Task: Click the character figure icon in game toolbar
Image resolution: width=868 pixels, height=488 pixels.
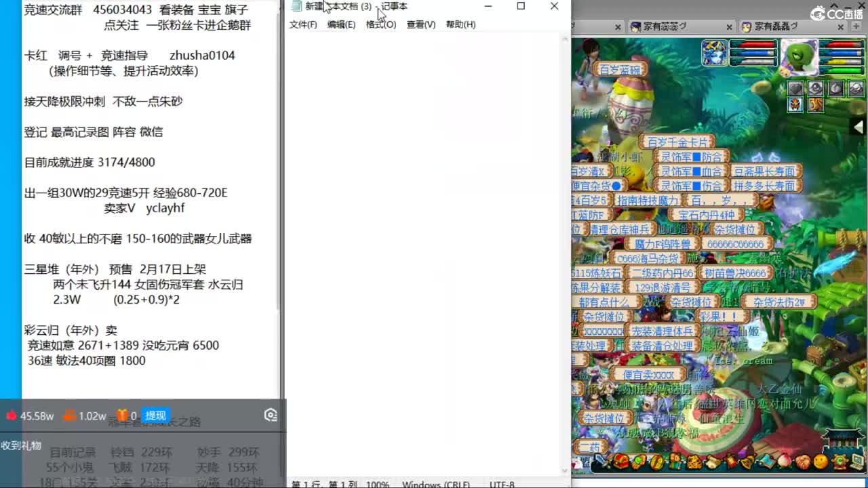Action: point(675,462)
